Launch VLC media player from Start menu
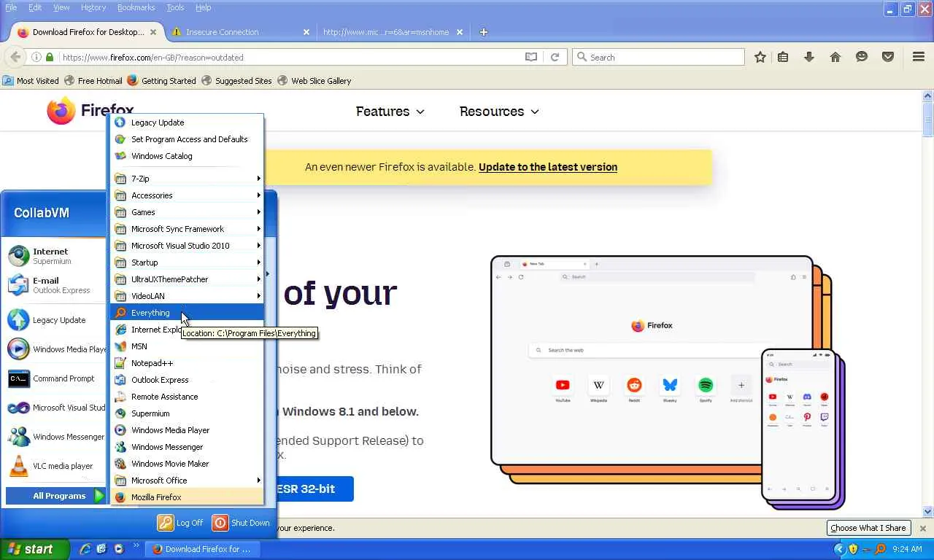Viewport: 934px width, 560px height. pyautogui.click(x=57, y=466)
